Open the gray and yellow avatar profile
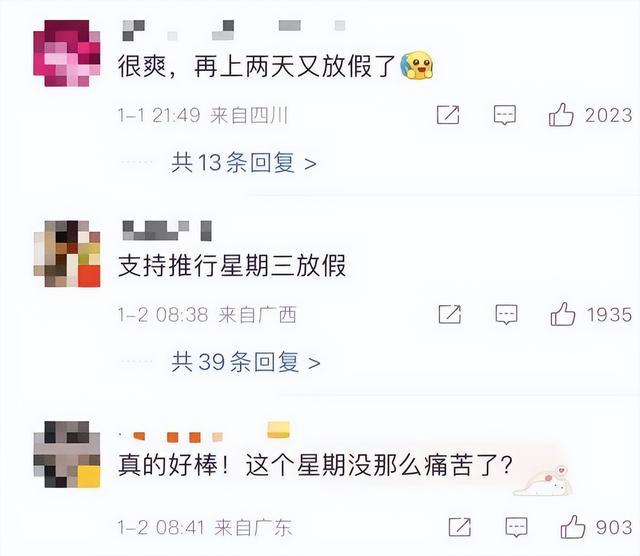Viewport: 640px width, 556px height. 67,454
